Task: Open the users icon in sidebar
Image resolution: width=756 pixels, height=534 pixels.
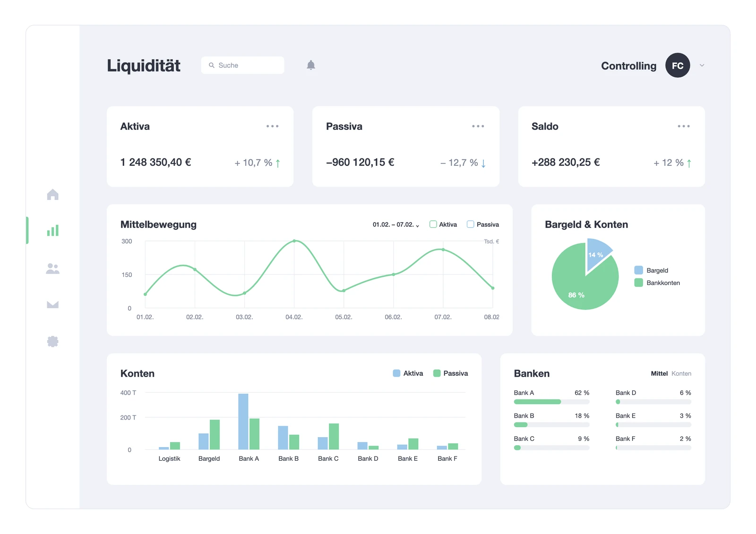Action: click(53, 268)
